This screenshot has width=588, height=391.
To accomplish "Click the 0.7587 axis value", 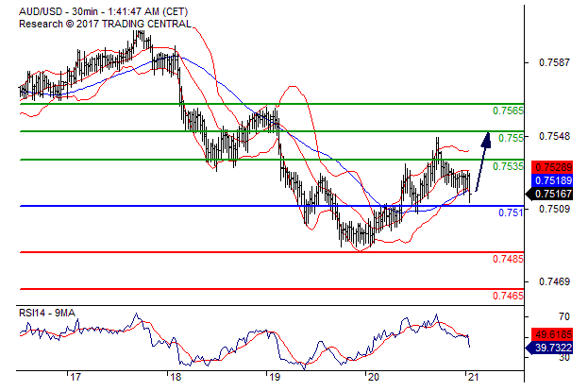I will [554, 62].
